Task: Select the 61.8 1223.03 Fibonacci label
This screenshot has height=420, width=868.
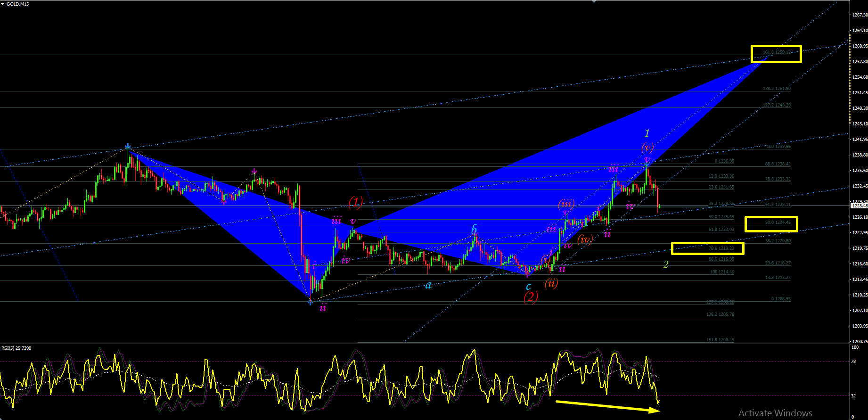Action: 721,230
